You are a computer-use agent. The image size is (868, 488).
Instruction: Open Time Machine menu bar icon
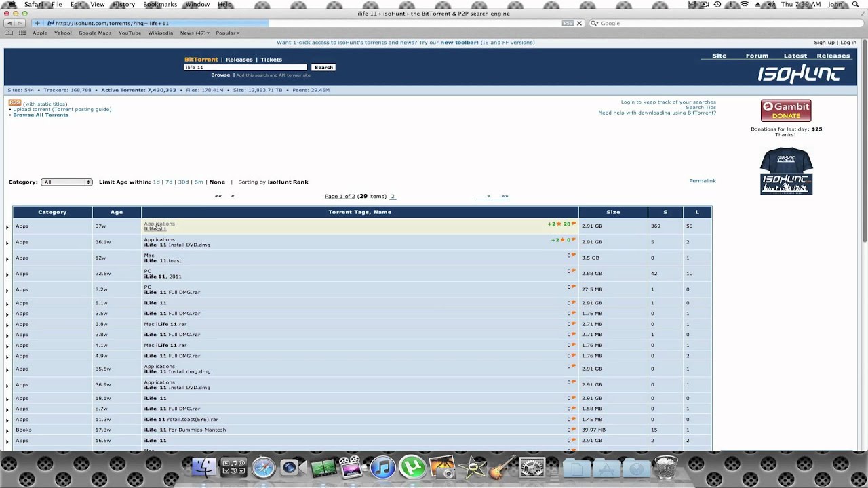point(717,4)
